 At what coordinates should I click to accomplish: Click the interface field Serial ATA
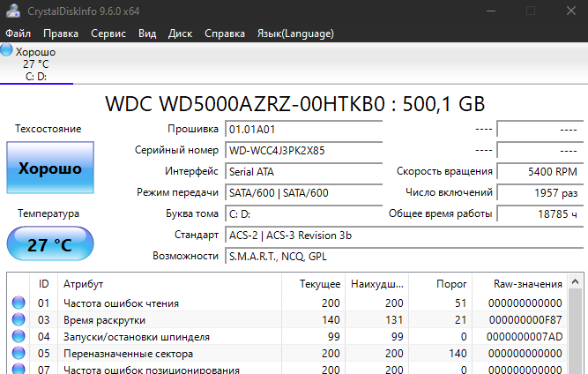pyautogui.click(x=304, y=171)
